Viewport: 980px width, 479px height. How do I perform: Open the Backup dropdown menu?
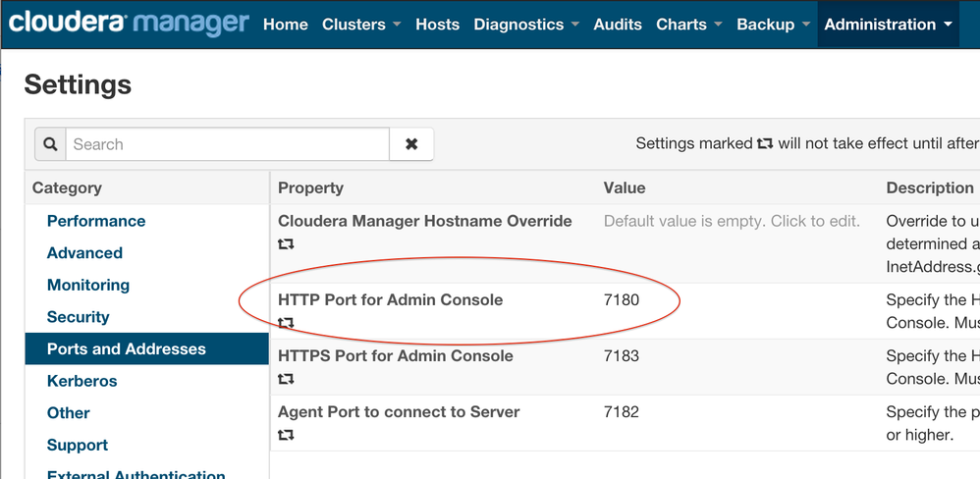(773, 25)
